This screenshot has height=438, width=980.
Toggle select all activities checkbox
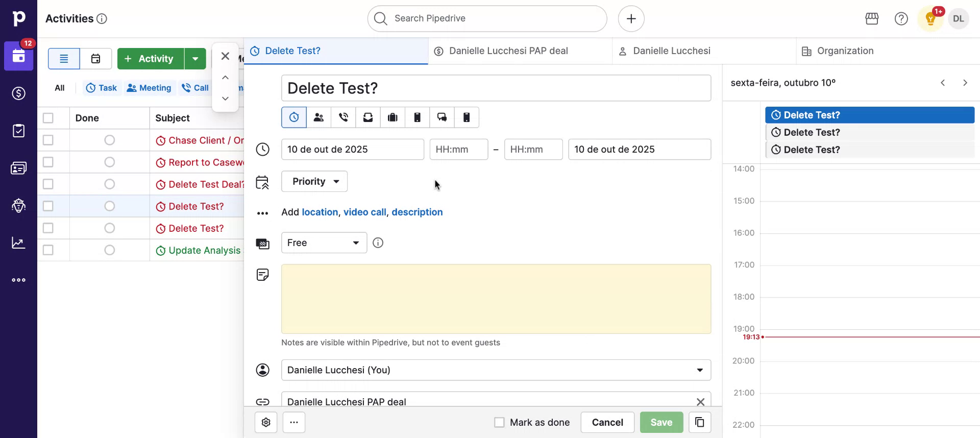pos(48,118)
